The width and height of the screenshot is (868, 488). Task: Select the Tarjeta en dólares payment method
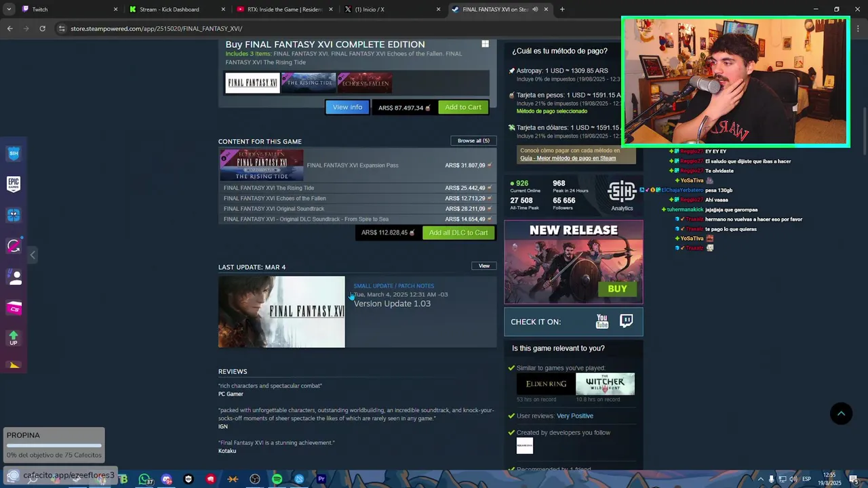click(565, 131)
